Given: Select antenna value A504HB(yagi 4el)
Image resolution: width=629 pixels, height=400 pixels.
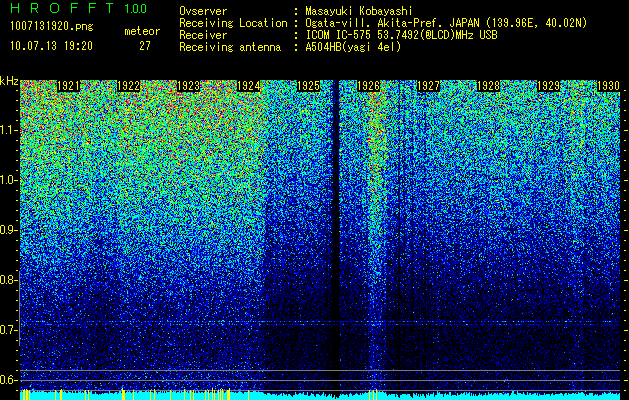Looking at the screenshot, I should coord(353,47).
